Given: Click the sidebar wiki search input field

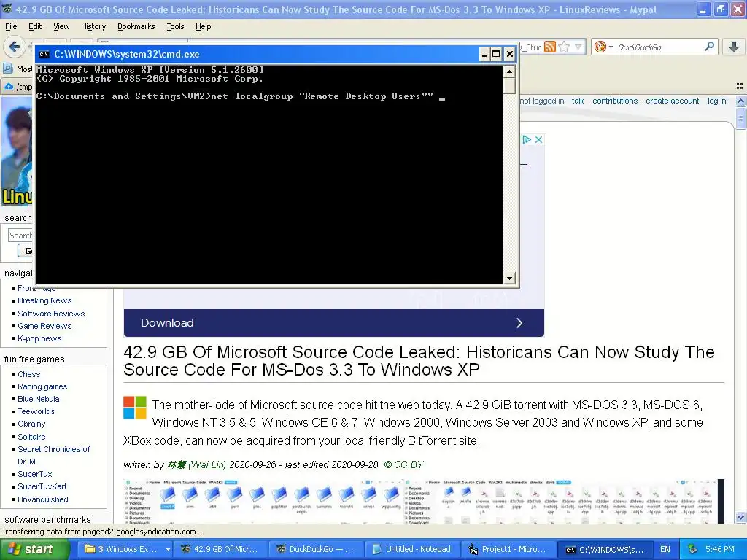Looking at the screenshot, I should pyautogui.click(x=20, y=236).
